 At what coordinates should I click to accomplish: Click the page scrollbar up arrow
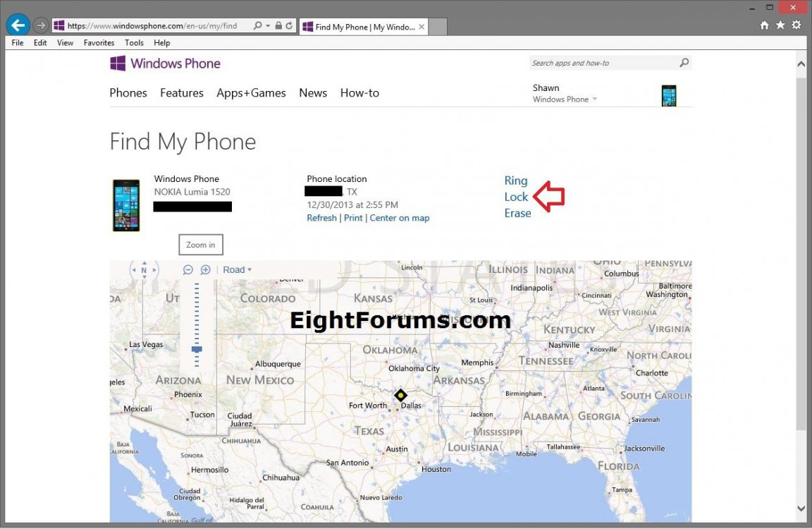pos(801,64)
